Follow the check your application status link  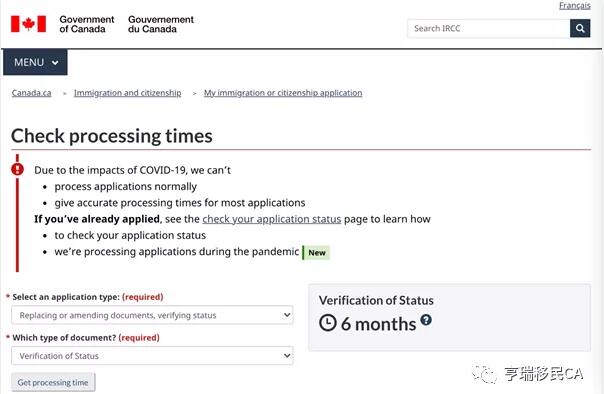tap(272, 219)
